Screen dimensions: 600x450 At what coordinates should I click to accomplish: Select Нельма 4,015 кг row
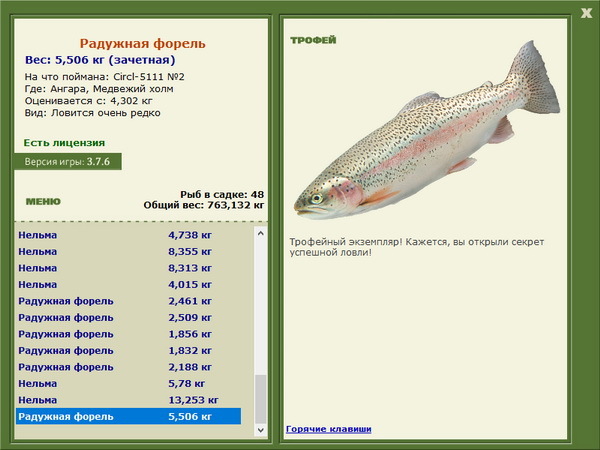129,284
